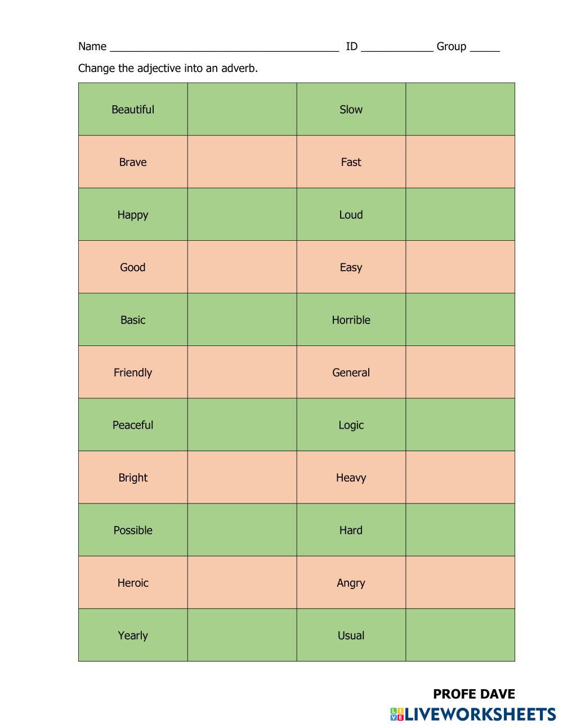Click the blank cell right of Slow
The width and height of the screenshot is (563, 728).
point(460,109)
